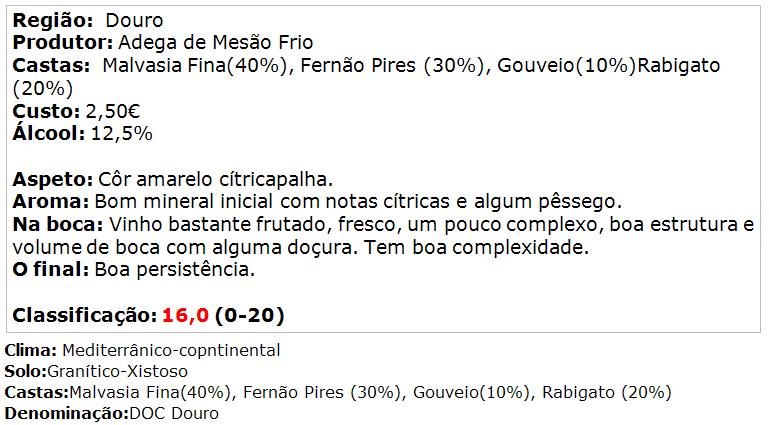Image resolution: width=769 pixels, height=425 pixels.
Task: Click the price '2,50€'
Action: [x=113, y=111]
